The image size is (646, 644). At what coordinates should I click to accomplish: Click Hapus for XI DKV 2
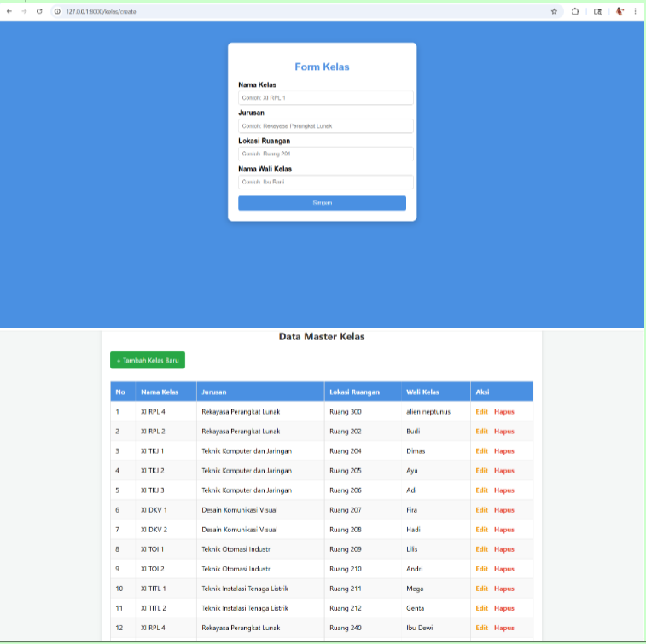pos(504,530)
